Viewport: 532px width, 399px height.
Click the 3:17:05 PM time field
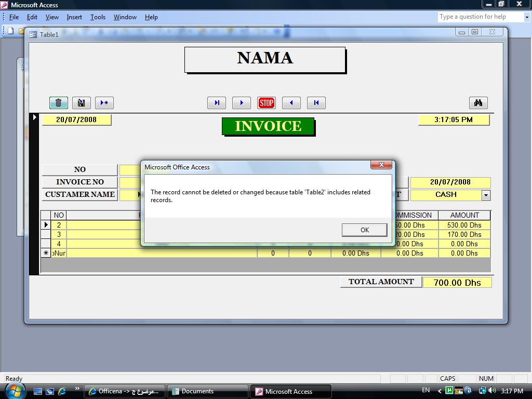coord(454,120)
